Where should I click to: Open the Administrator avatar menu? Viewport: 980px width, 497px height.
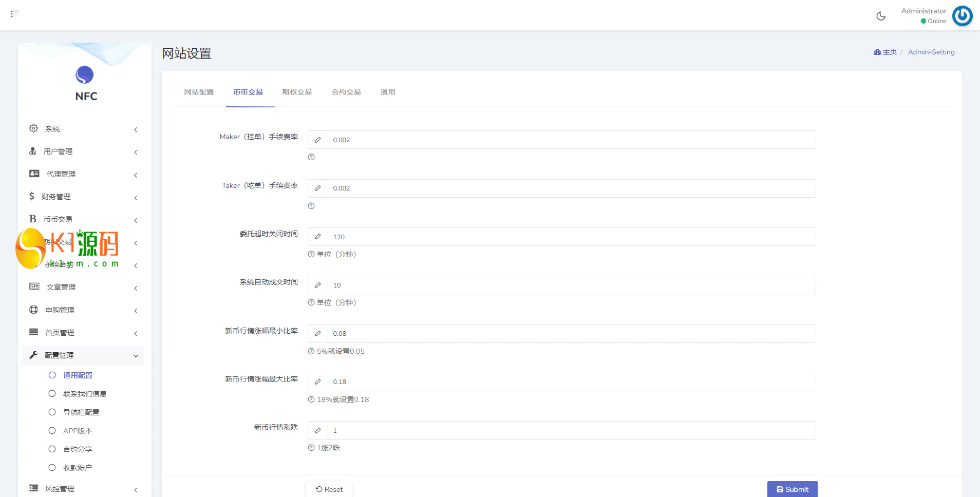coord(962,15)
